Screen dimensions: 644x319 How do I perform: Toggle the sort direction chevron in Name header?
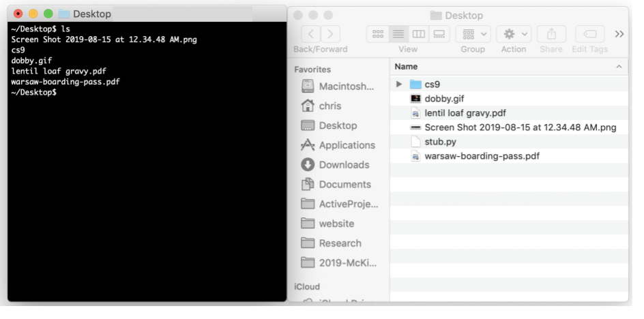coord(619,67)
